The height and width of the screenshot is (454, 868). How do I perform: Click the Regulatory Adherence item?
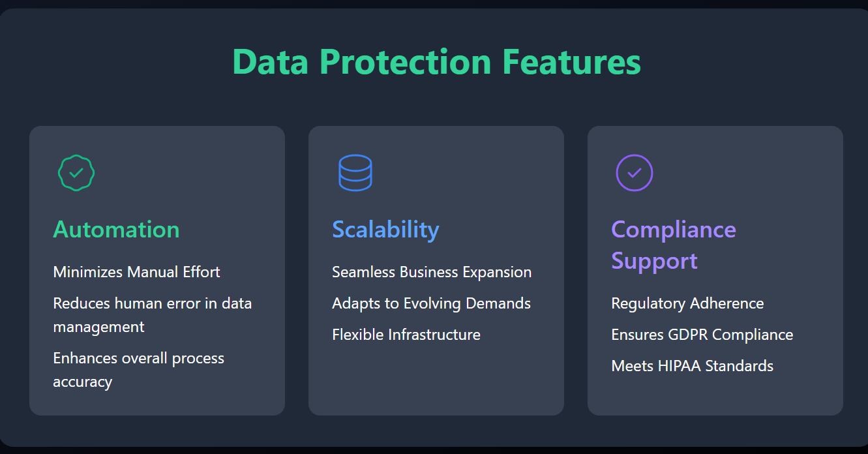(x=687, y=303)
